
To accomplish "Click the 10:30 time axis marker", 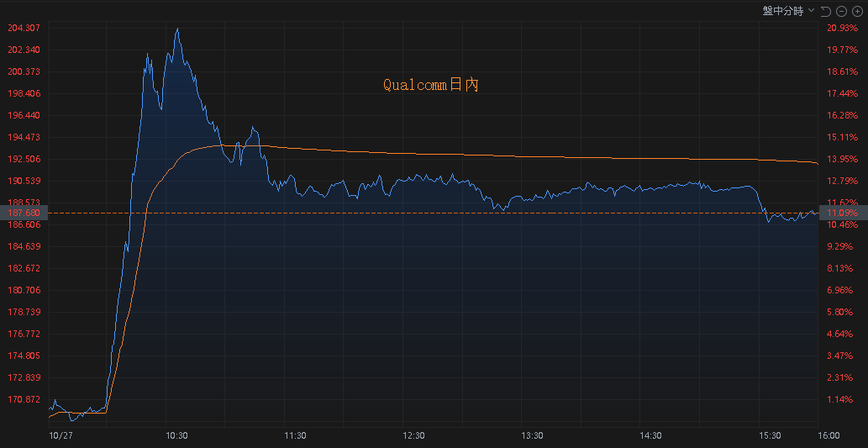I will coord(176,435).
